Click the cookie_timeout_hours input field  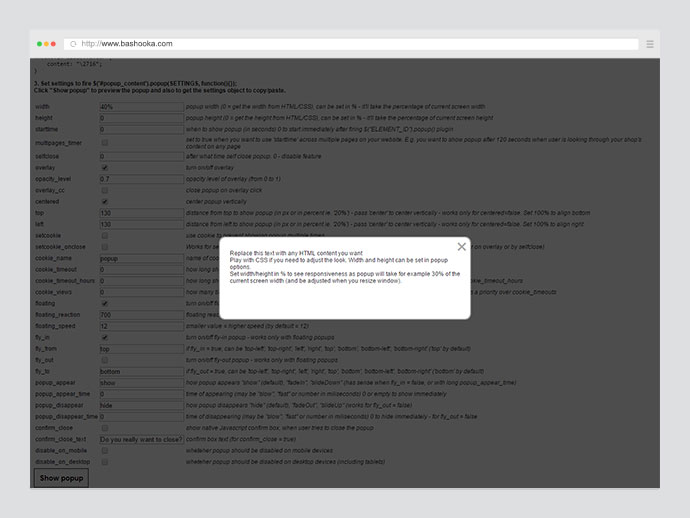(141, 281)
